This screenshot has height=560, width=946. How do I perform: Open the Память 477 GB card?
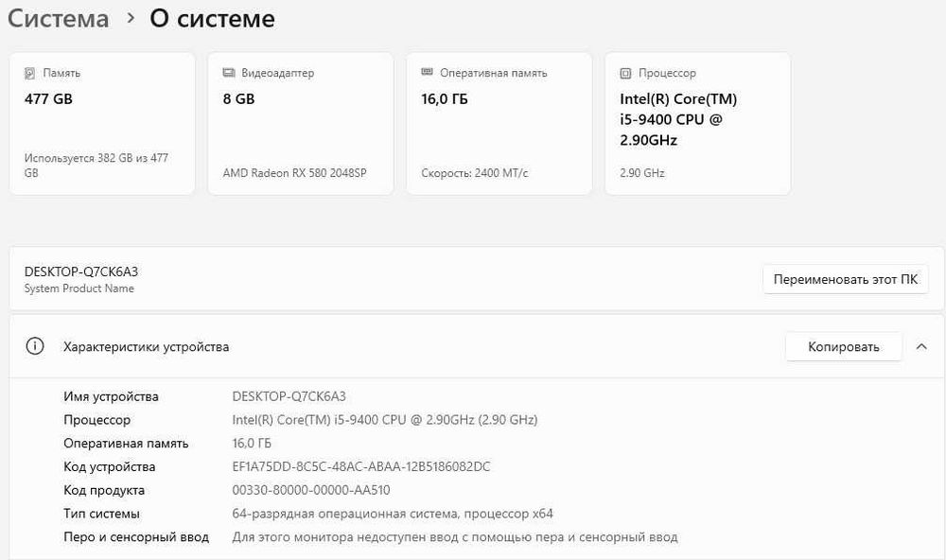coord(102,123)
